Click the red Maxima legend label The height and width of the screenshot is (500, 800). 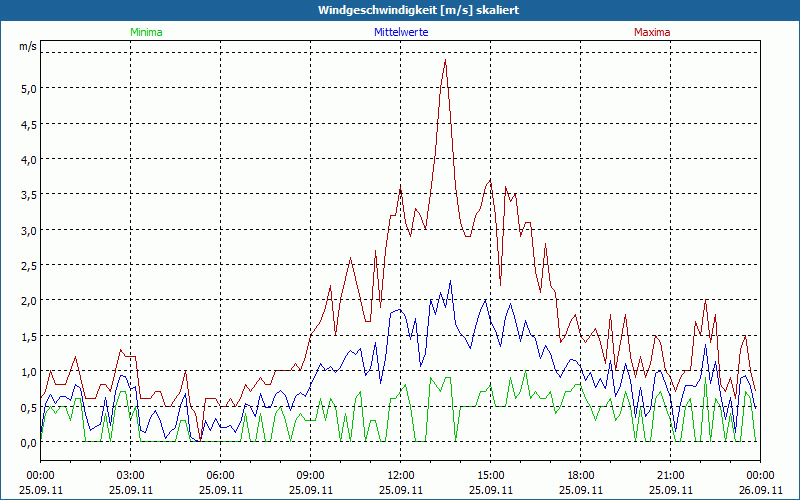pyautogui.click(x=652, y=32)
